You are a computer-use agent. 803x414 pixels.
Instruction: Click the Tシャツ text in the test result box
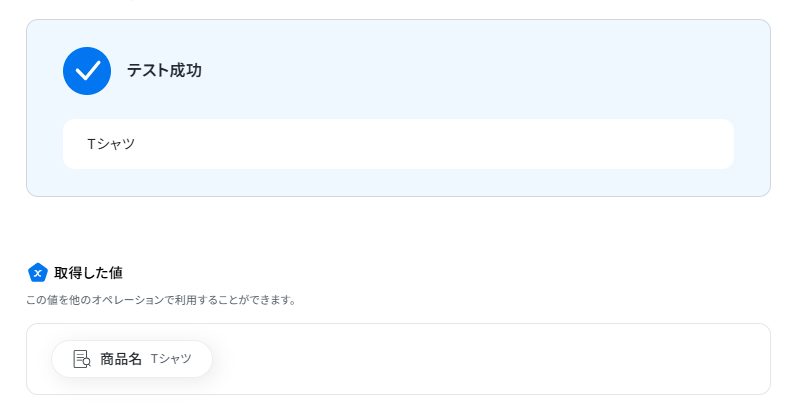coord(111,144)
